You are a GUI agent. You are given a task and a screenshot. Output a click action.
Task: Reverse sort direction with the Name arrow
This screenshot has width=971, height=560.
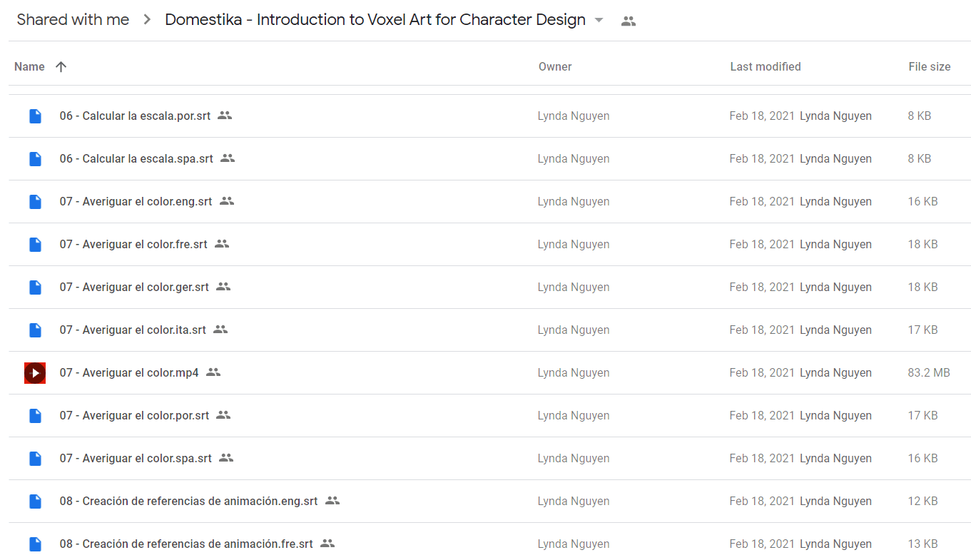point(61,66)
